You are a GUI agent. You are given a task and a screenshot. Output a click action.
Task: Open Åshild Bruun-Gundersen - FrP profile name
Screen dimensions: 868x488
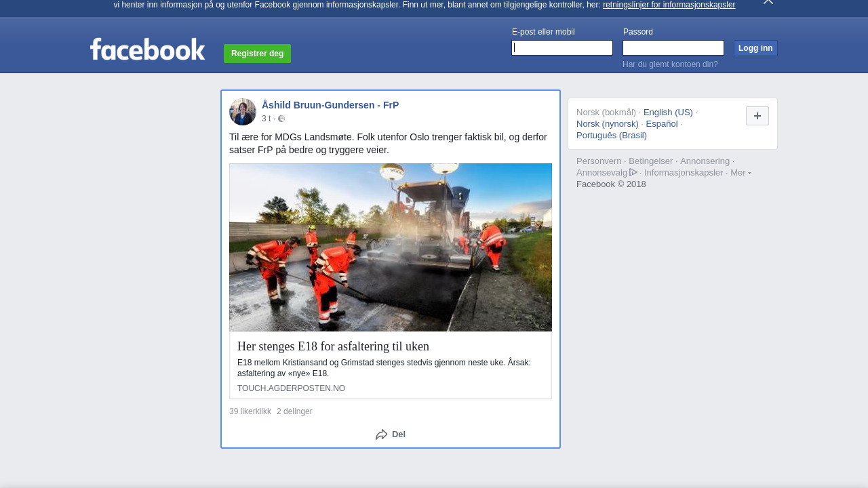(330, 105)
